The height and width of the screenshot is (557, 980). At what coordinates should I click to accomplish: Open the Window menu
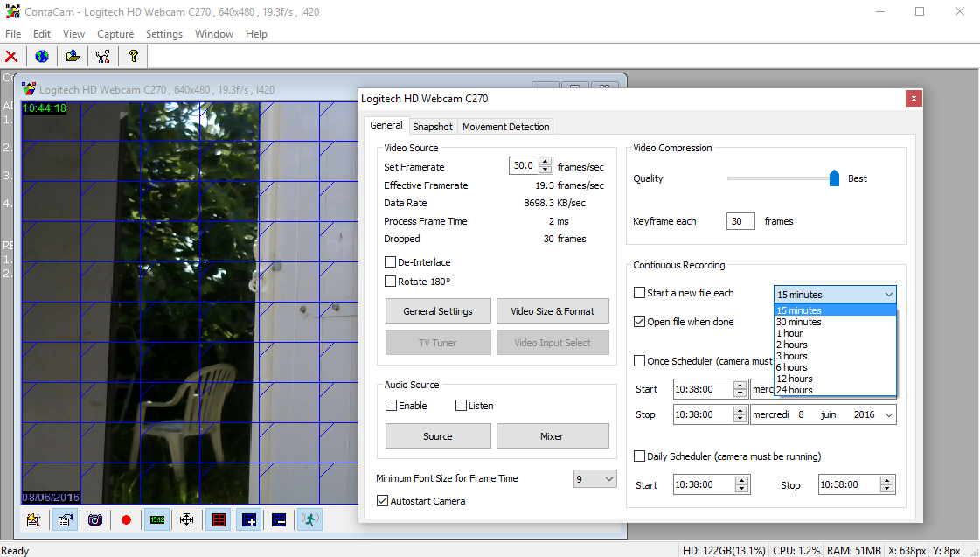coord(214,34)
